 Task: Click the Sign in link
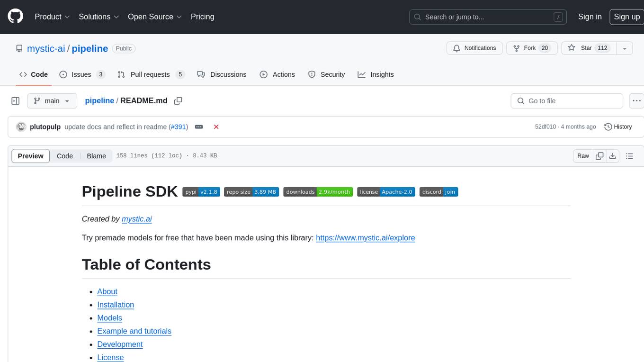[590, 17]
